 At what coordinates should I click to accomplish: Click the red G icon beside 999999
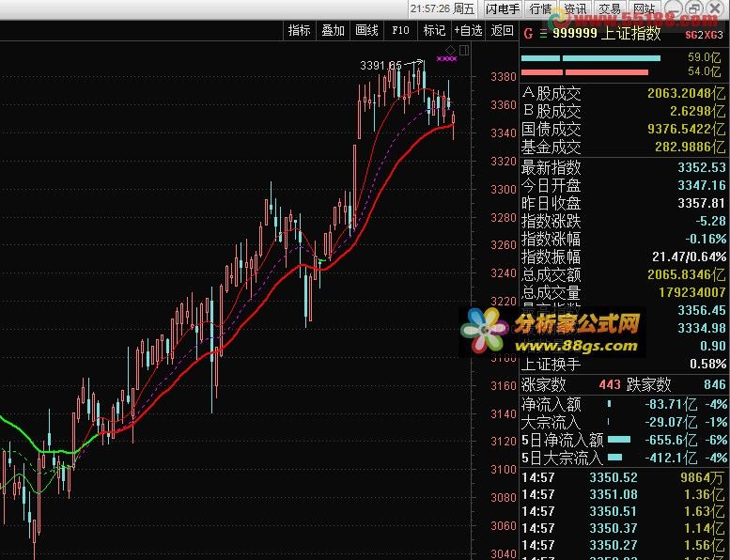click(528, 34)
